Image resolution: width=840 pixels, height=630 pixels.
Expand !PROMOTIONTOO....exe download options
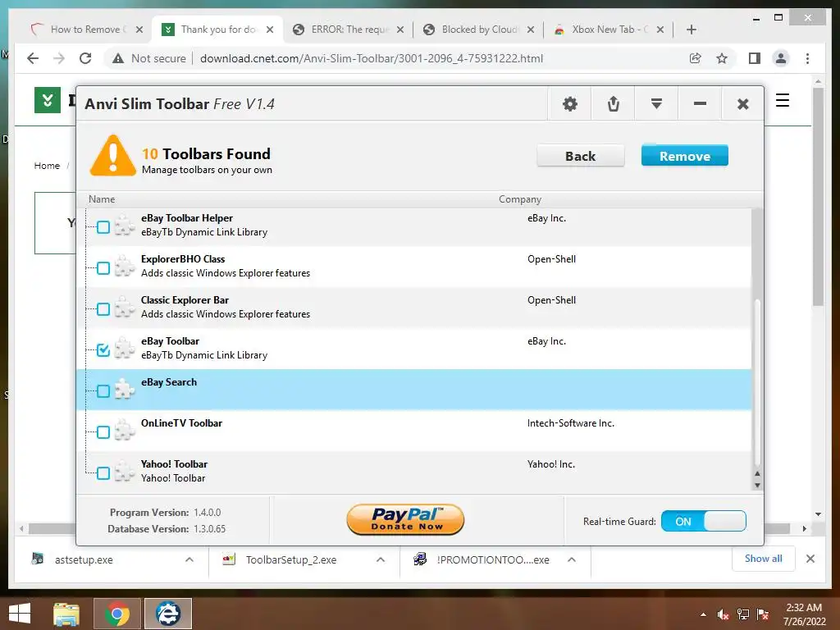(x=572, y=559)
